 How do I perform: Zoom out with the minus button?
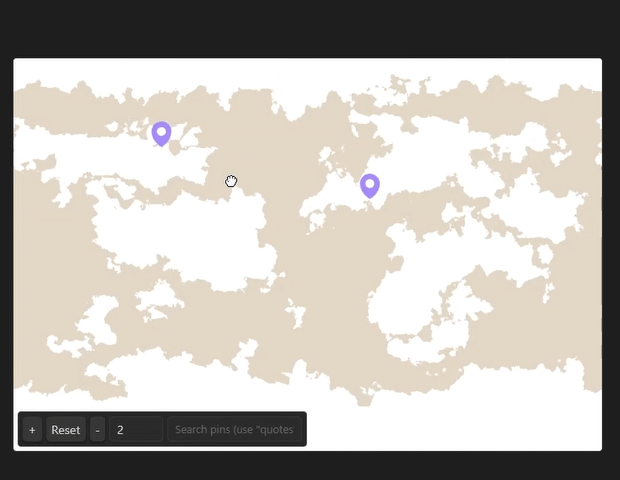pyautogui.click(x=97, y=429)
